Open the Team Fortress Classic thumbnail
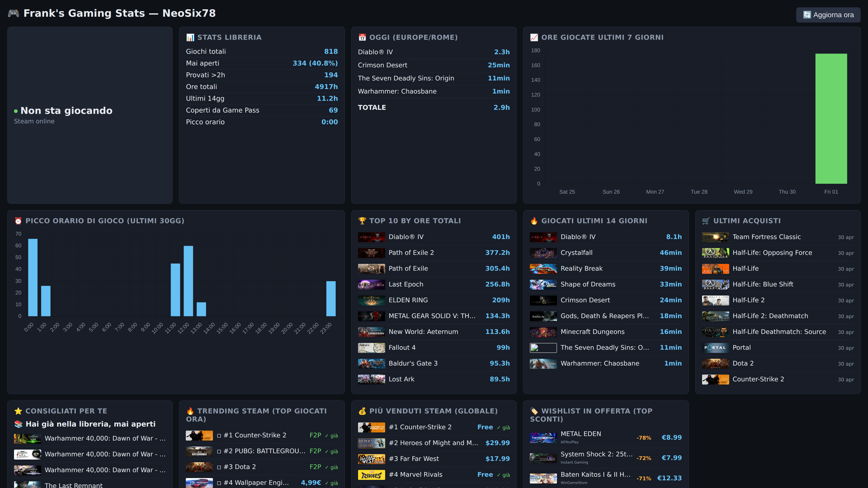 (x=715, y=237)
